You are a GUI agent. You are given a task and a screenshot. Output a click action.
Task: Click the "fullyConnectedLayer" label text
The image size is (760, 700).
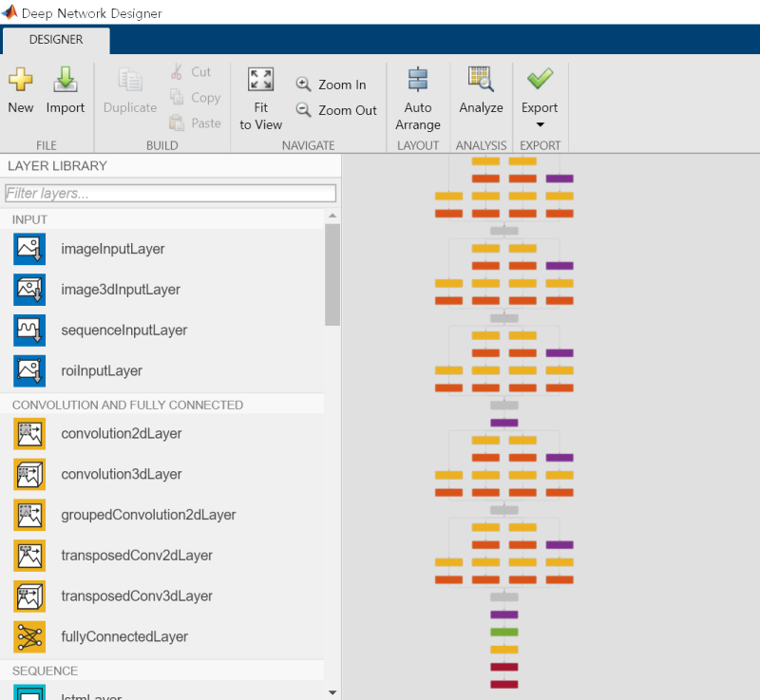[x=124, y=637]
